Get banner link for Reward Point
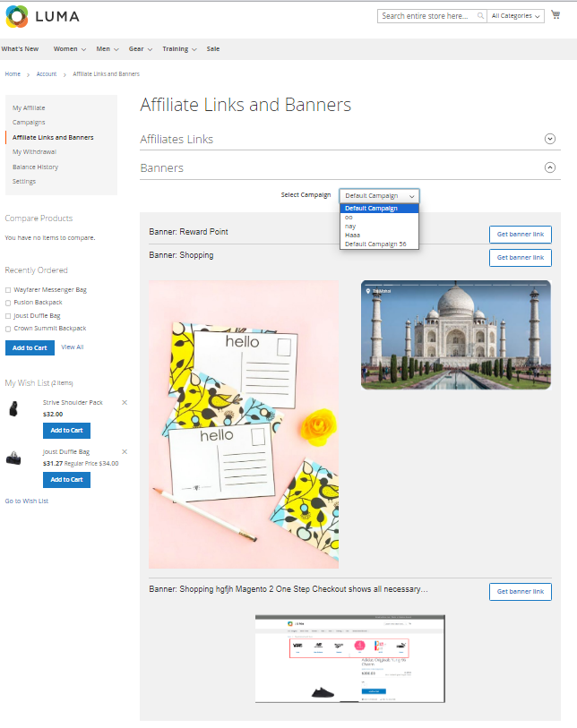Screen dimensions: 577x728 coord(520,234)
